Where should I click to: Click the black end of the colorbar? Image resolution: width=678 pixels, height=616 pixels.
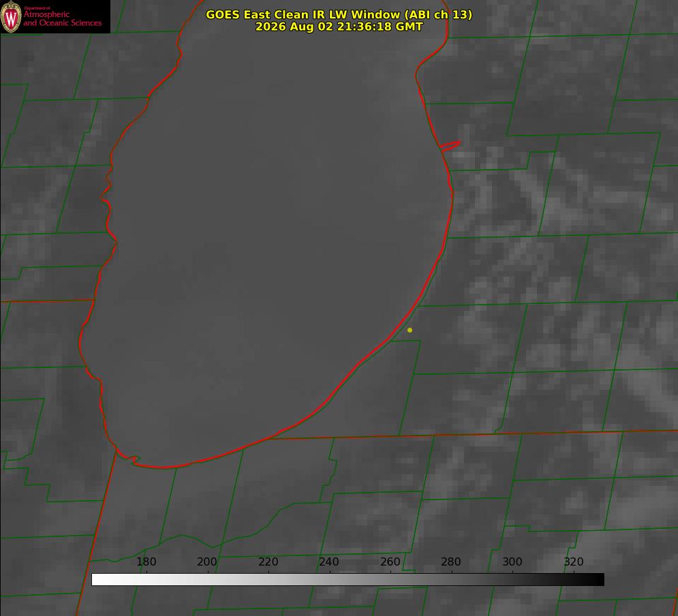(x=598, y=580)
